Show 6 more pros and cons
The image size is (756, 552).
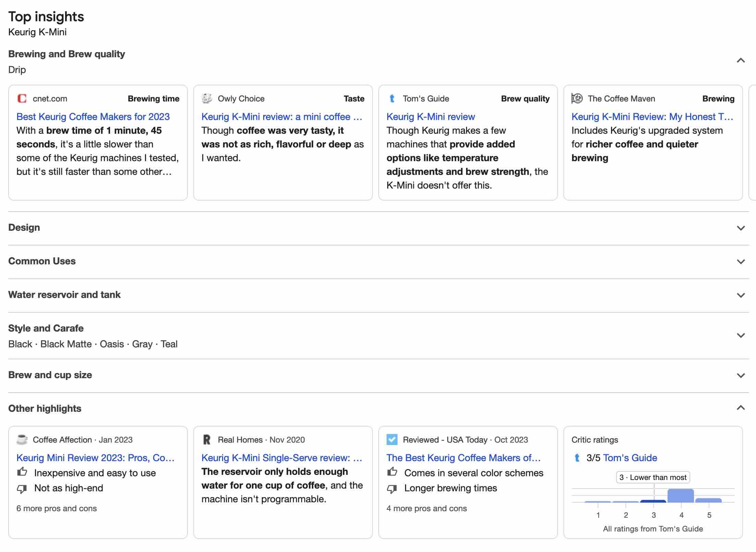(57, 508)
